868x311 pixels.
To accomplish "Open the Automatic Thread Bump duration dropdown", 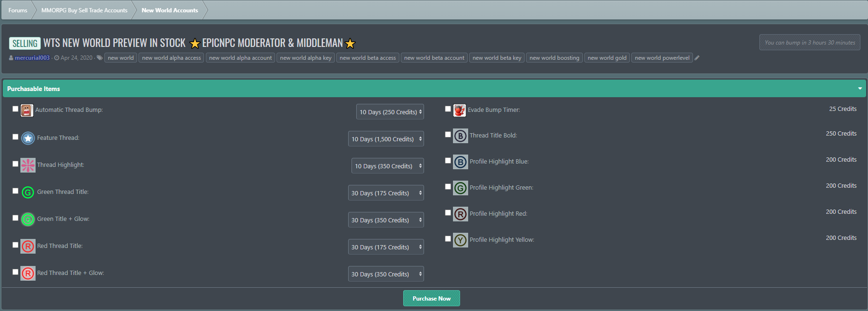I will pyautogui.click(x=390, y=112).
